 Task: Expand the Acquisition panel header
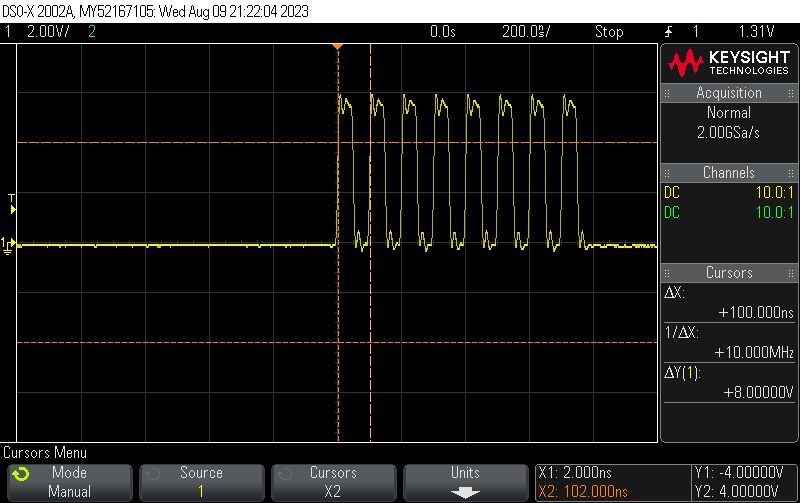click(x=729, y=93)
